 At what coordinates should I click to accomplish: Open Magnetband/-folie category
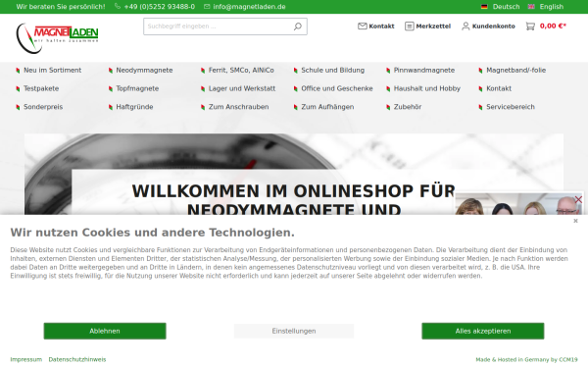516,71
